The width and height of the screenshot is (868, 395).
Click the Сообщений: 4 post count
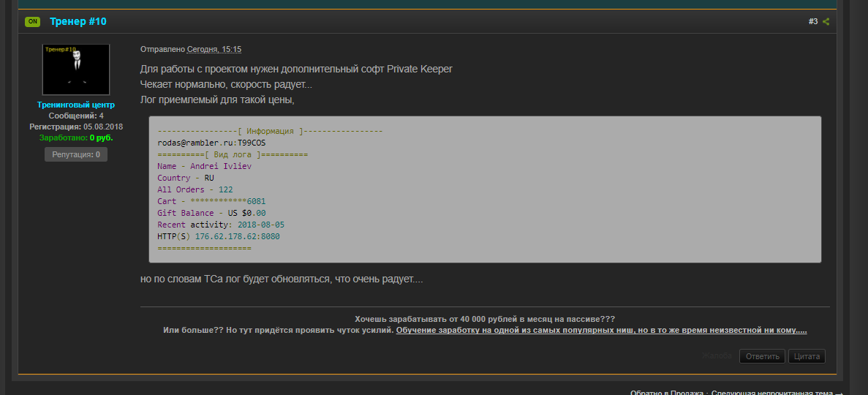(x=76, y=116)
